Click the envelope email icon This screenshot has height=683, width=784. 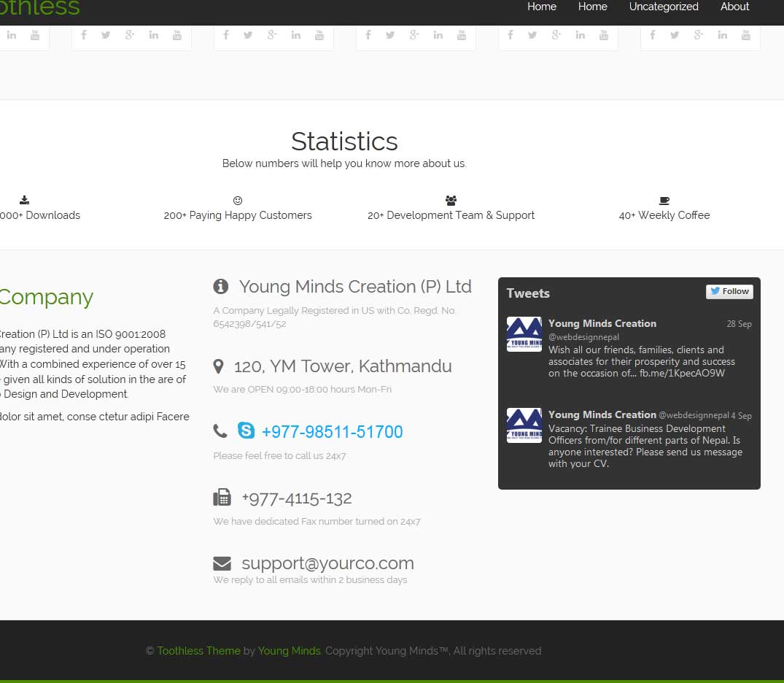(222, 563)
